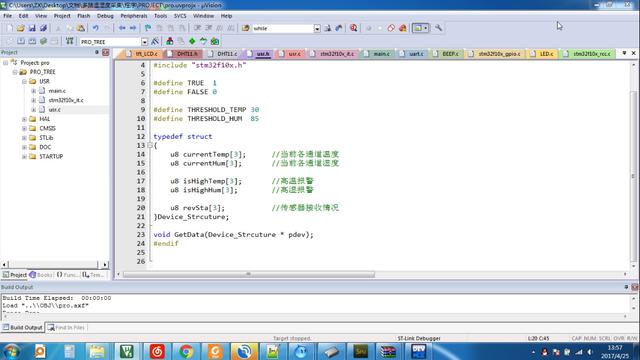Select usr.c in the project tree
640x360 pixels.
click(x=54, y=109)
